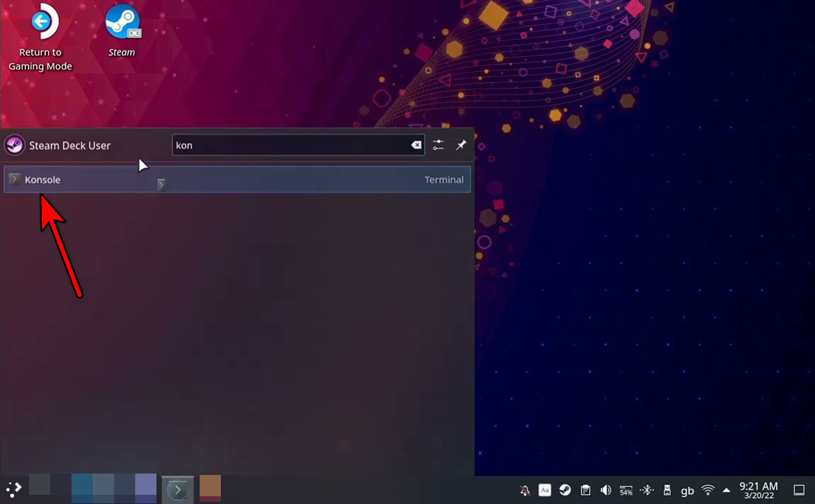Switch to Konsole in the taskbar

(x=178, y=489)
